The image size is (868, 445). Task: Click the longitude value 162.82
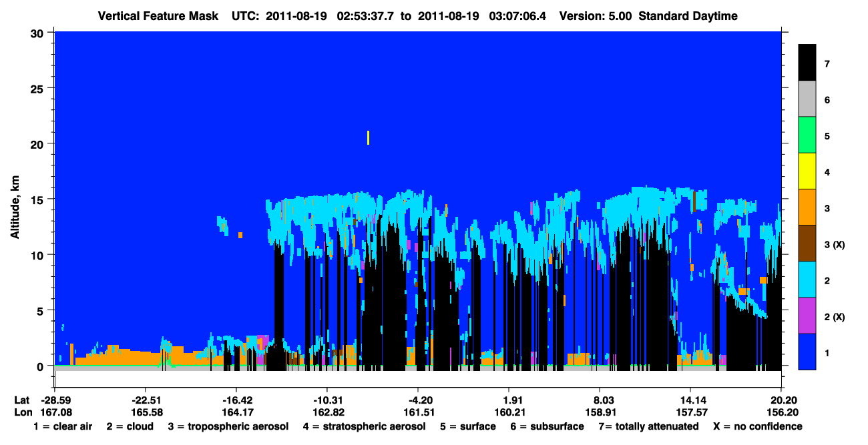click(x=327, y=412)
